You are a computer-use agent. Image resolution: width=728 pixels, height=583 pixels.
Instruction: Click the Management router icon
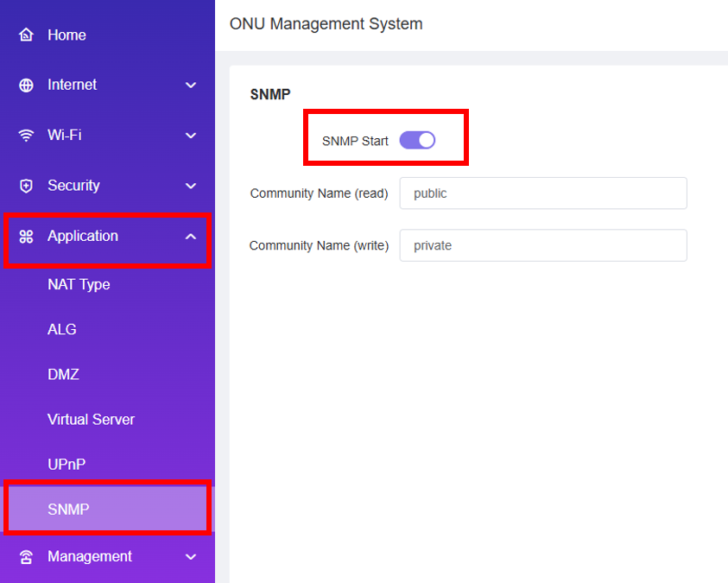point(26,557)
